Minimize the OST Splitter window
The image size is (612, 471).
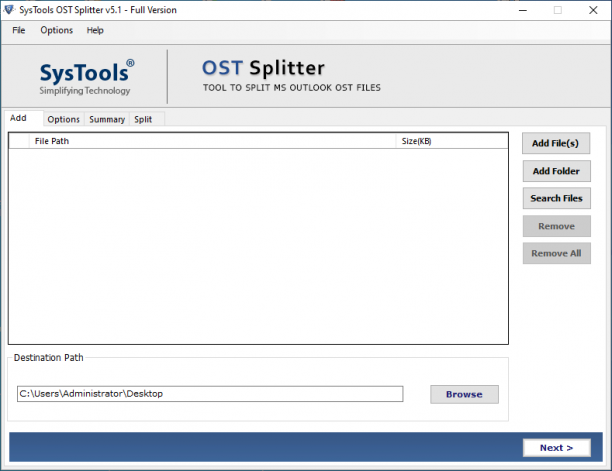tap(523, 10)
